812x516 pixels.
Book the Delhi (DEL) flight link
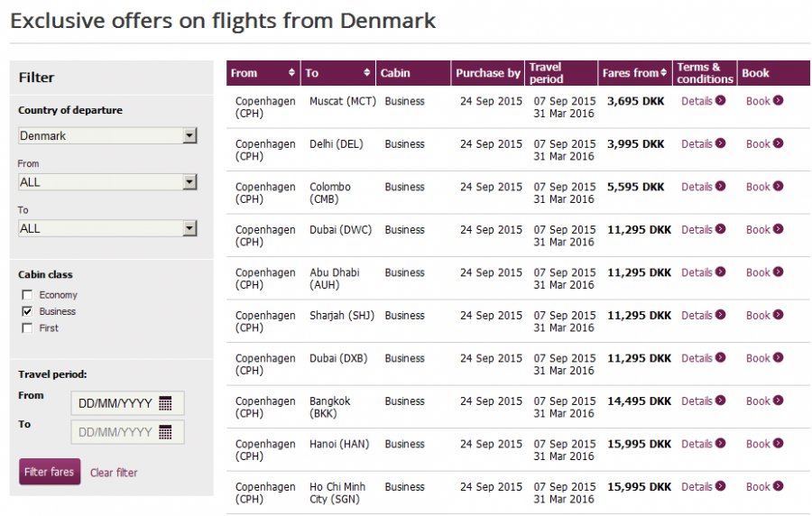pyautogui.click(x=758, y=143)
